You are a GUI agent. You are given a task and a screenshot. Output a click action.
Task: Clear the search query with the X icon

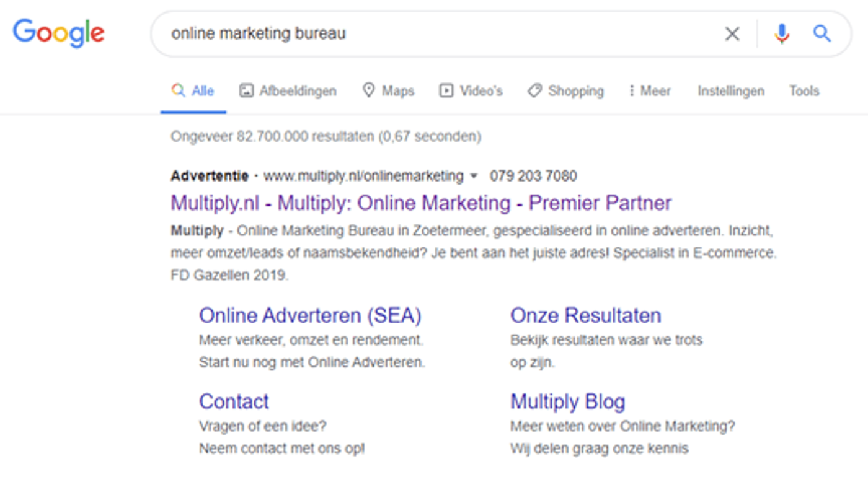[732, 34]
